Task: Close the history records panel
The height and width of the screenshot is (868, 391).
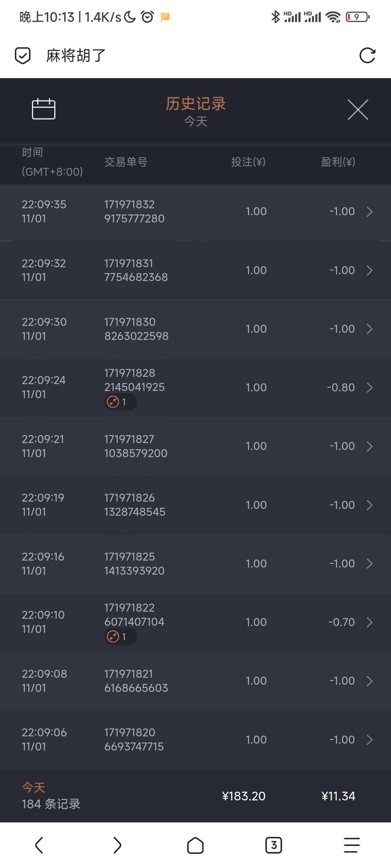Action: (358, 110)
